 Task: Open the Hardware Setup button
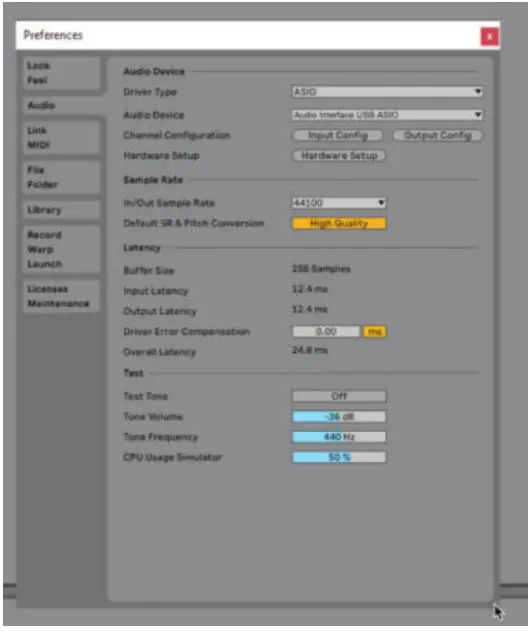pos(339,156)
